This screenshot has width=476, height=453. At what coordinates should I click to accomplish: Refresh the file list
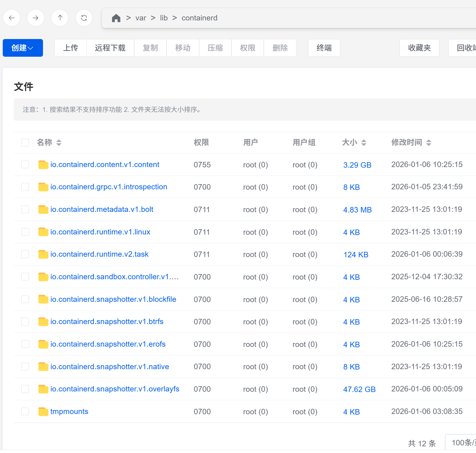84,18
